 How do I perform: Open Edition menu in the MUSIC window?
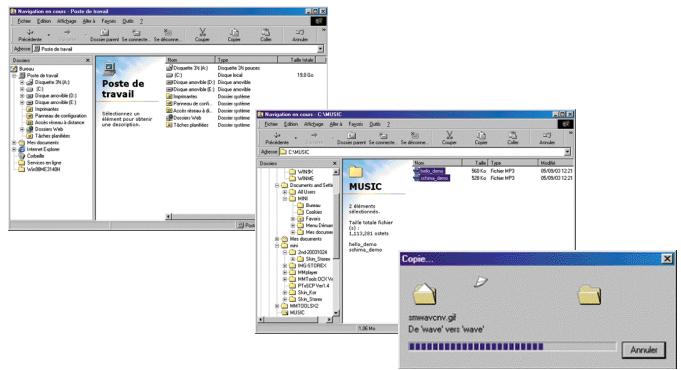[291, 124]
